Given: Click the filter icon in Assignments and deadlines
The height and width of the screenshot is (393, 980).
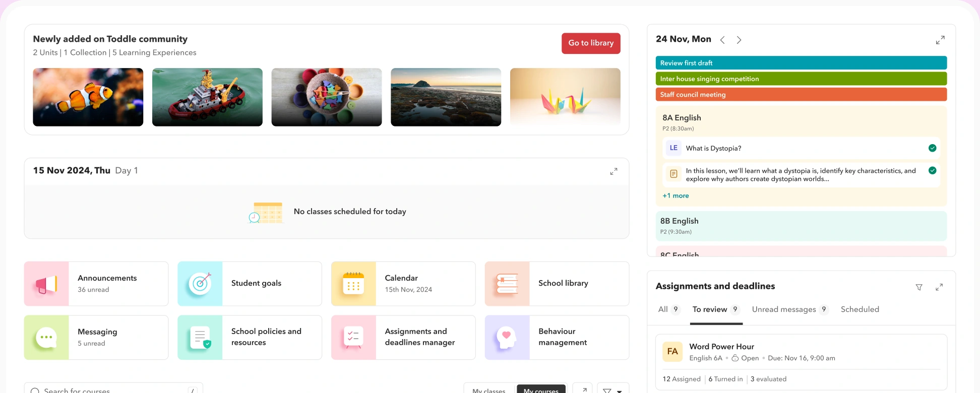Looking at the screenshot, I should point(919,287).
